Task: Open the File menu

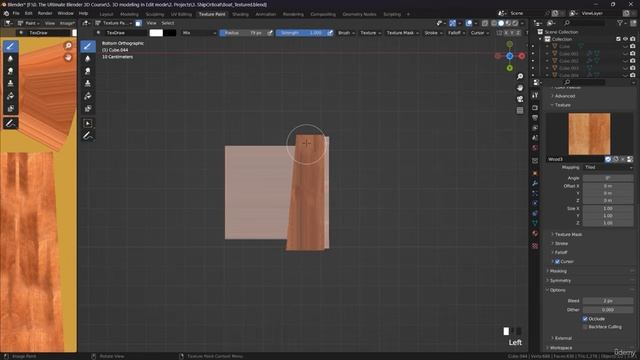Action: pos(16,13)
